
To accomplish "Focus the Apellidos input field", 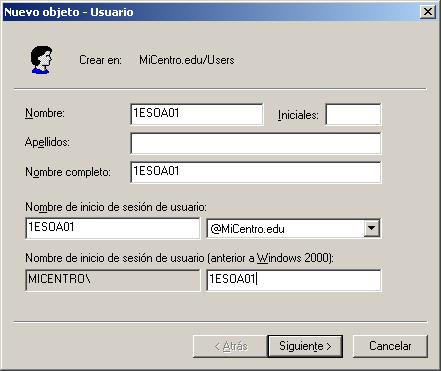I will pyautogui.click(x=256, y=143).
